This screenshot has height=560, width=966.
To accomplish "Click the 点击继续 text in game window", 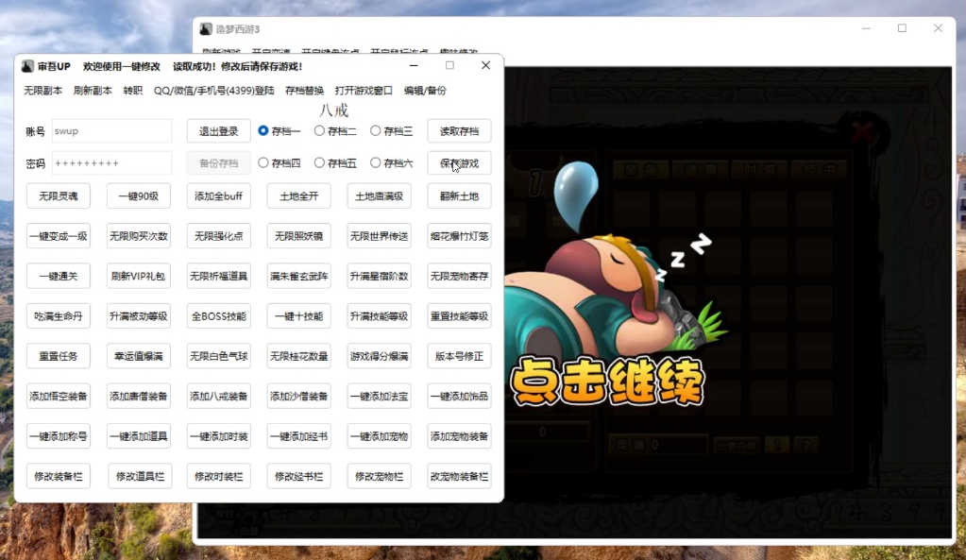I will coord(607,382).
